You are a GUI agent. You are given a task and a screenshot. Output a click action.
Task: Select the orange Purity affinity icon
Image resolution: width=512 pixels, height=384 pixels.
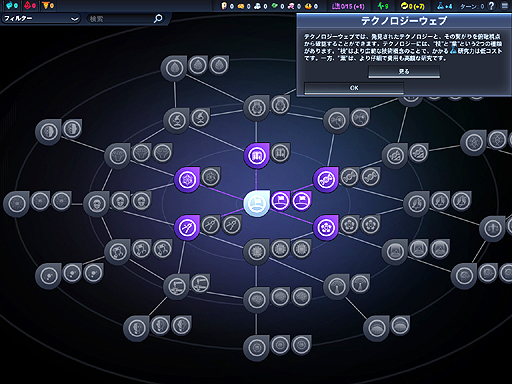pos(48,5)
